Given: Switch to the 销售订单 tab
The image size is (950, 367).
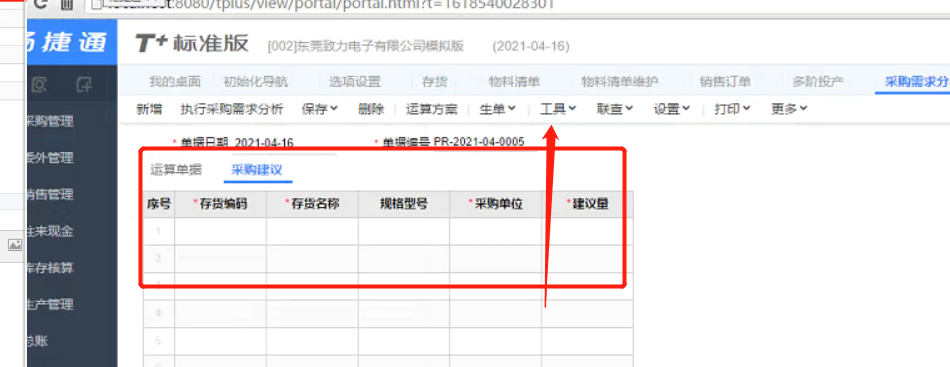Looking at the screenshot, I should 725,82.
